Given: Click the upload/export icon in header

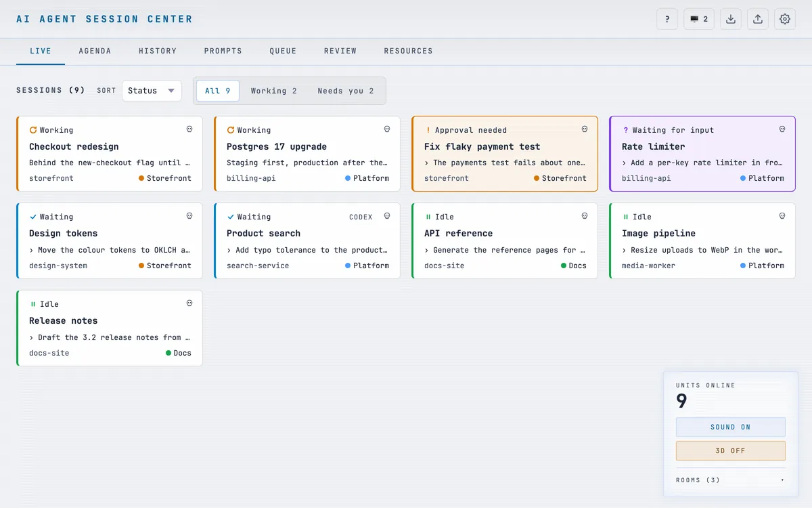Looking at the screenshot, I should (758, 19).
